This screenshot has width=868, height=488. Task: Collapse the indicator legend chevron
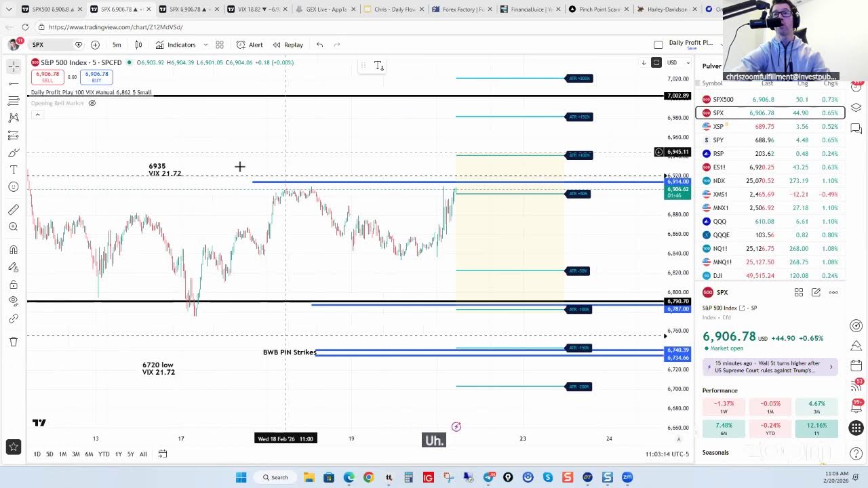pos(38,115)
